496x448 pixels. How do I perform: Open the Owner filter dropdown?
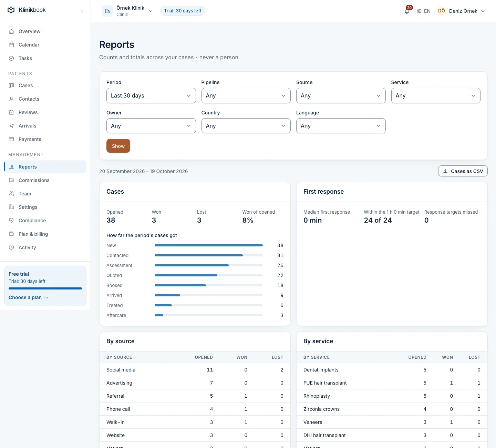tap(151, 126)
